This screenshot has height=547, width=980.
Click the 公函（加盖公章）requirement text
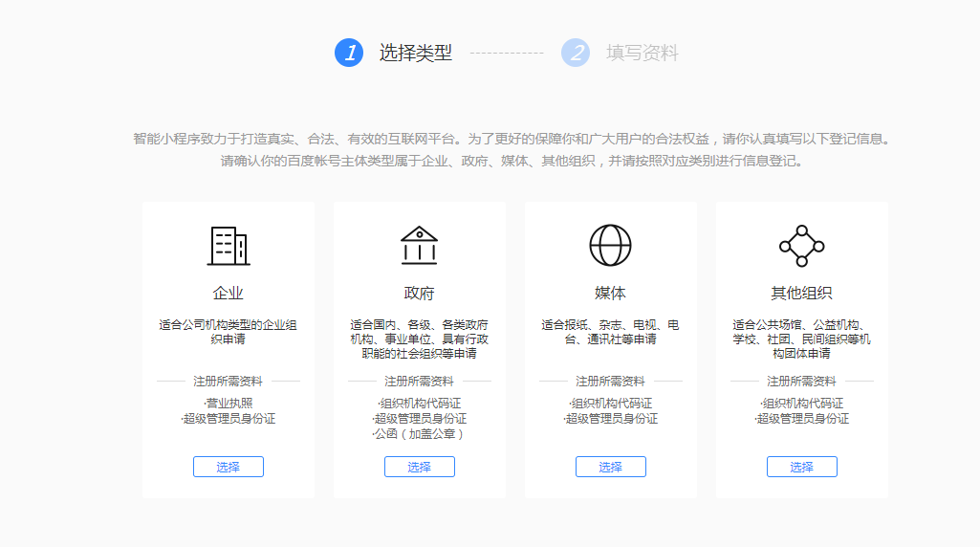click(x=419, y=434)
